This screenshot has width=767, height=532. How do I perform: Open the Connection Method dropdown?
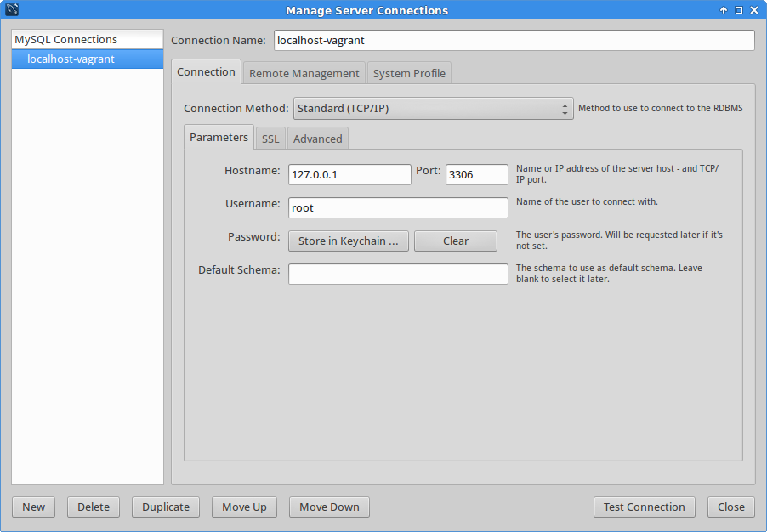(x=434, y=109)
